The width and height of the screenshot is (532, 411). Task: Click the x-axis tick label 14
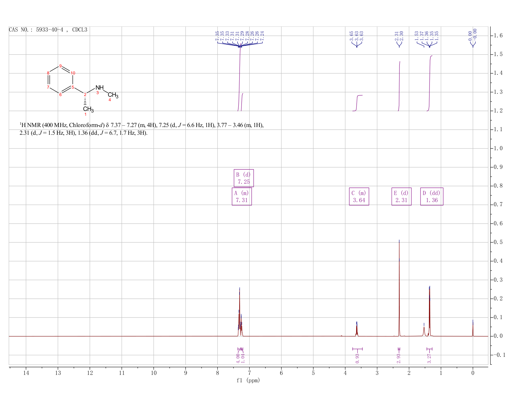point(26,373)
